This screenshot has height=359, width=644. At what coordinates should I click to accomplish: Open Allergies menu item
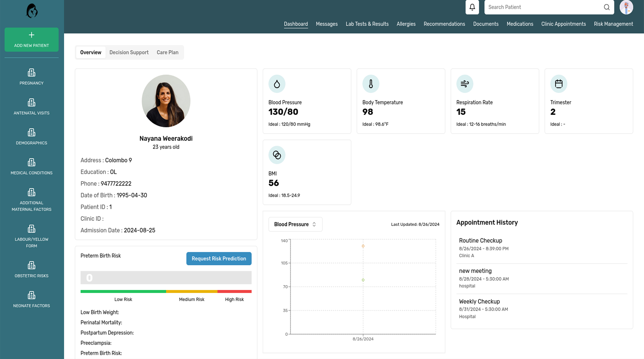(406, 24)
